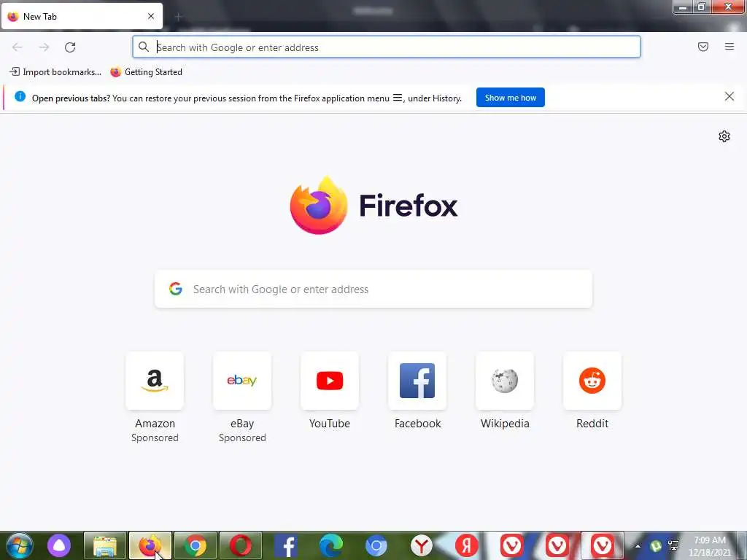The height and width of the screenshot is (560, 747).
Task: Reload the current page
Action: pyautogui.click(x=70, y=47)
